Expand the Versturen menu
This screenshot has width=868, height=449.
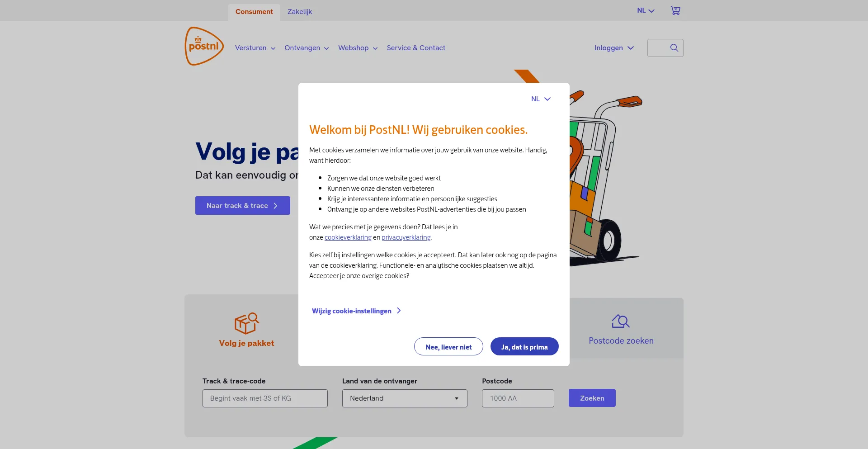[x=255, y=48]
